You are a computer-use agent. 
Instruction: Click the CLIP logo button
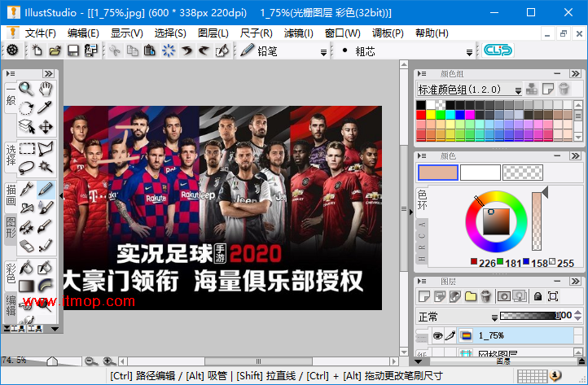[x=498, y=50]
